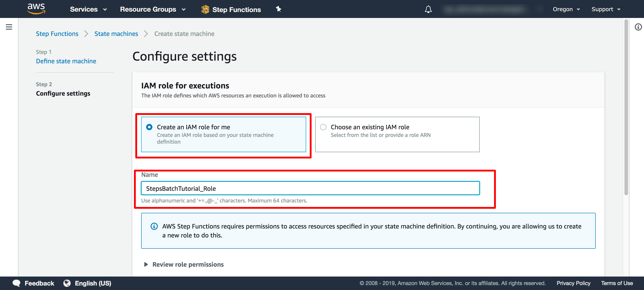The image size is (644, 290).
Task: Click the role Name input field
Action: [x=310, y=188]
